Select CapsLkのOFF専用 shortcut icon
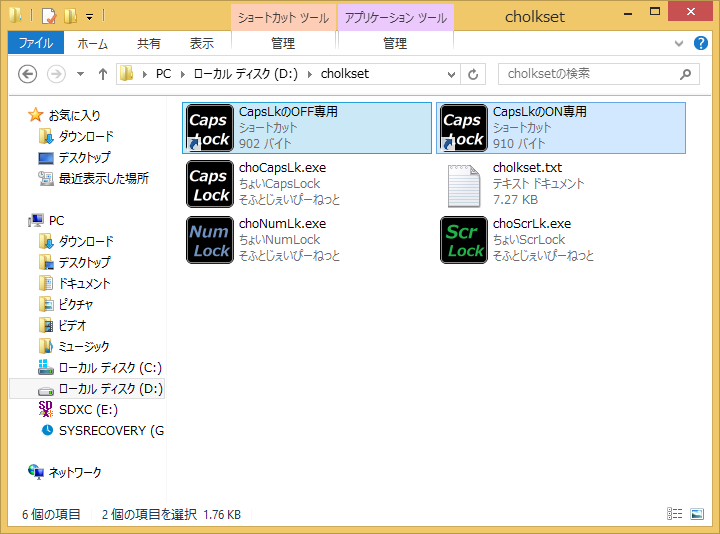This screenshot has width=720, height=534. [210, 128]
